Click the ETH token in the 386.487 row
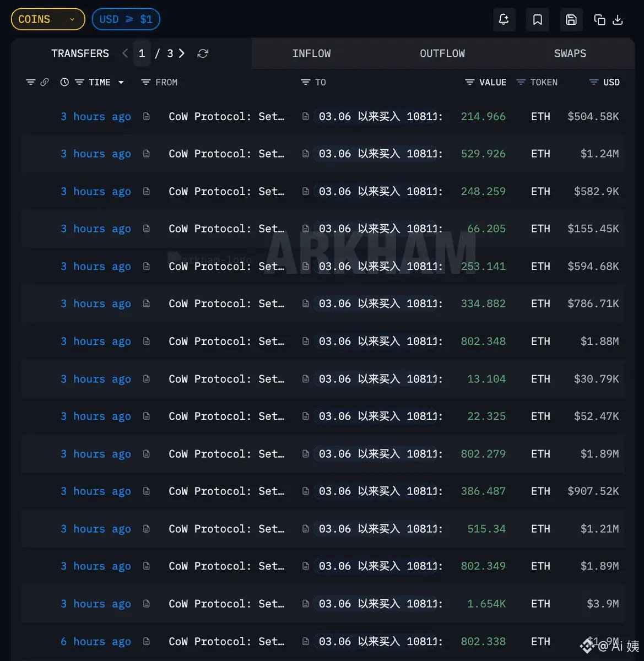 [540, 491]
